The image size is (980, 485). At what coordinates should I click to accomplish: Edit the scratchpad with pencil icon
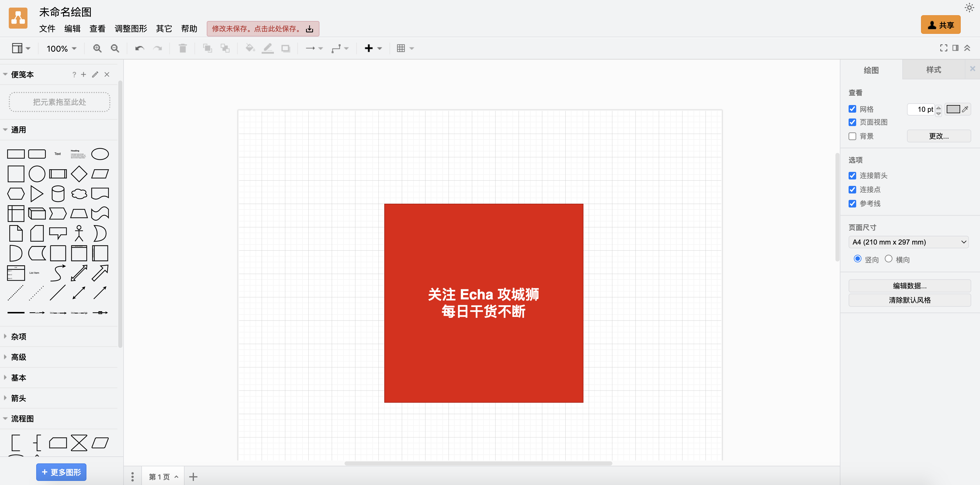pyautogui.click(x=95, y=74)
